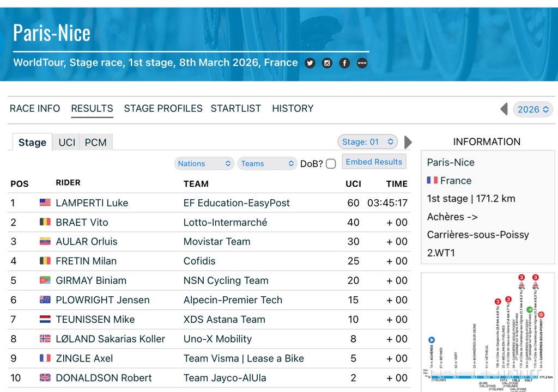
Task: Open the 2026 year dropdown
Action: pyautogui.click(x=533, y=109)
